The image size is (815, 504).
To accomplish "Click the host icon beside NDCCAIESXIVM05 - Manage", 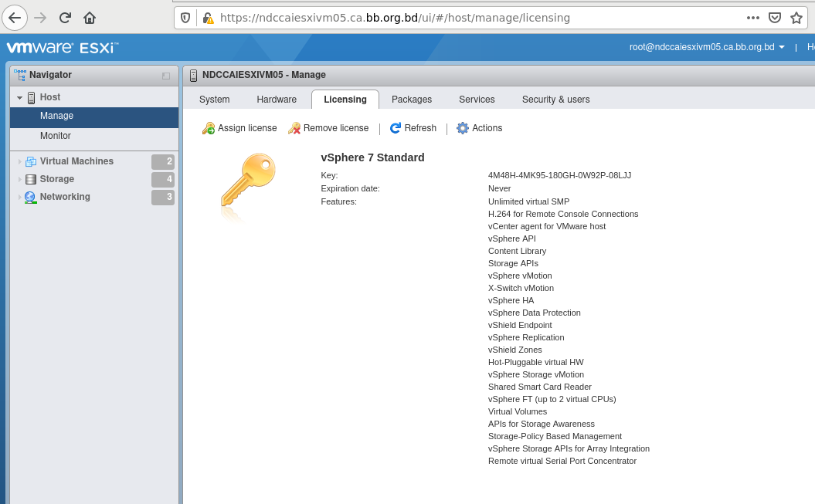I will click(x=193, y=76).
